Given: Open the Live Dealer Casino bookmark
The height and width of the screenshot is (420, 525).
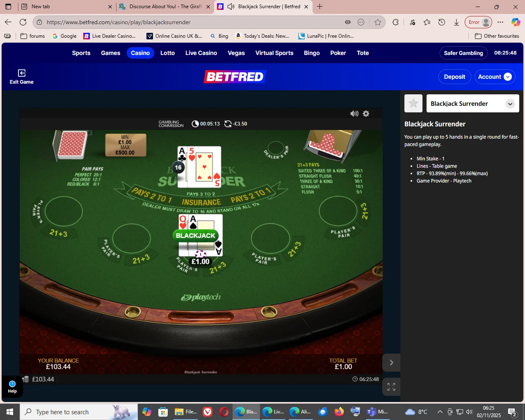Looking at the screenshot, I should click(x=110, y=36).
